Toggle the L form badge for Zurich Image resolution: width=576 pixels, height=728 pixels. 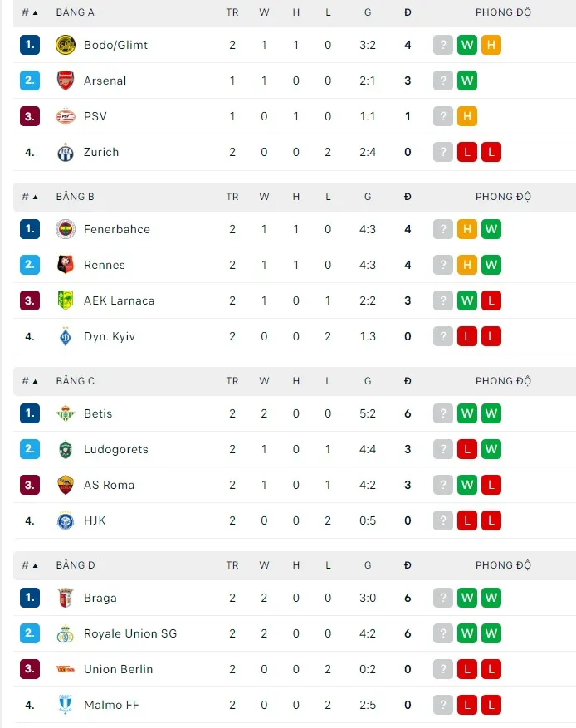tap(466, 152)
